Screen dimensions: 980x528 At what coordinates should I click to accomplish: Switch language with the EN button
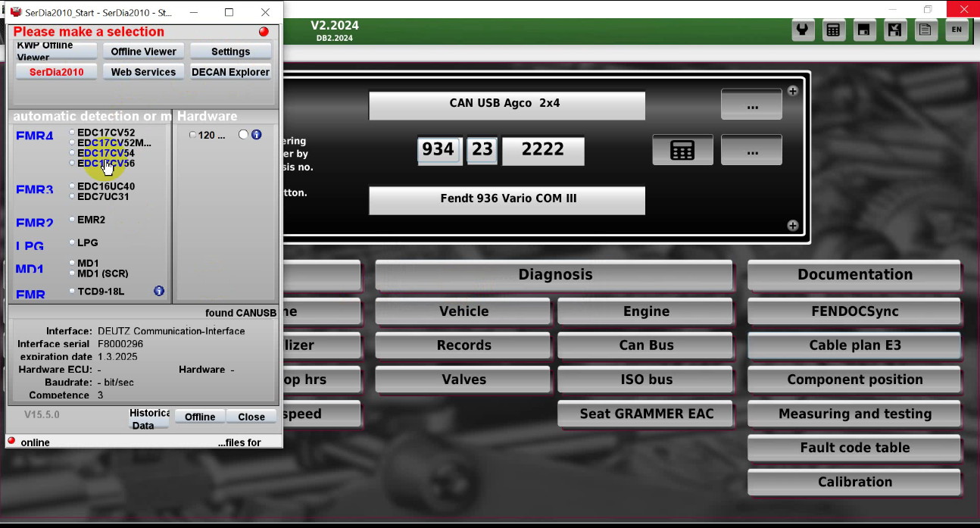click(x=957, y=30)
